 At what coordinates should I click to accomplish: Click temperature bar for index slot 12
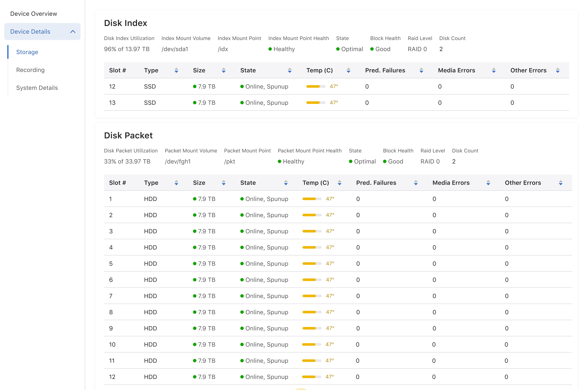[316, 87]
